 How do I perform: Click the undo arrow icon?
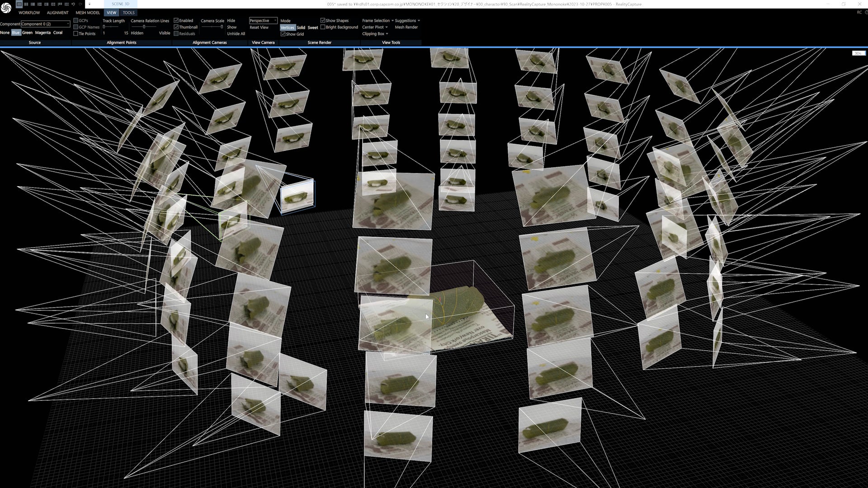click(73, 4)
